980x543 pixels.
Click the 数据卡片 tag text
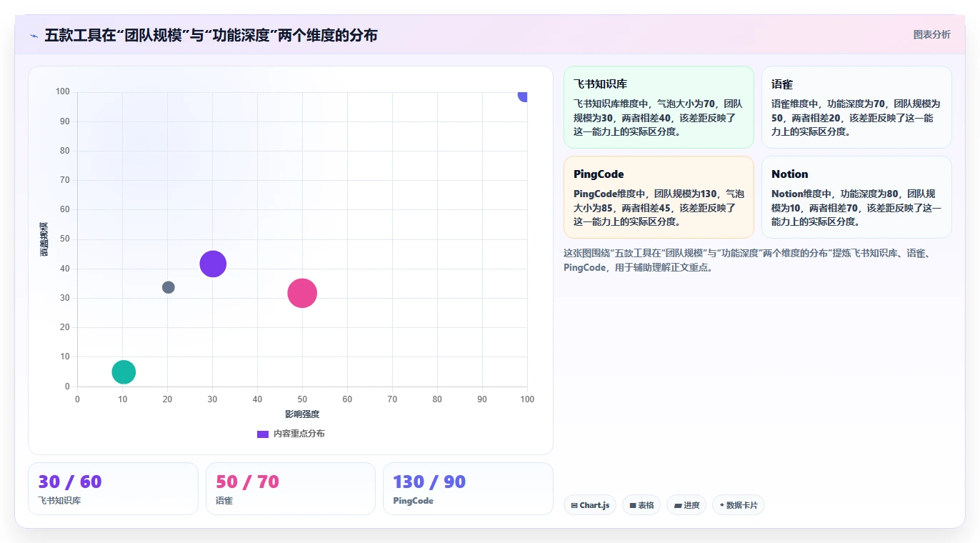pos(742,505)
